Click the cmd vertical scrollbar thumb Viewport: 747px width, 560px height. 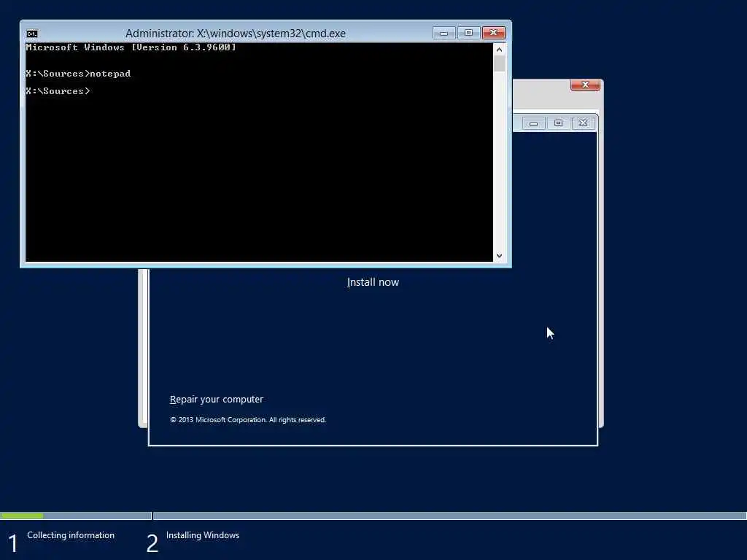pos(499,64)
